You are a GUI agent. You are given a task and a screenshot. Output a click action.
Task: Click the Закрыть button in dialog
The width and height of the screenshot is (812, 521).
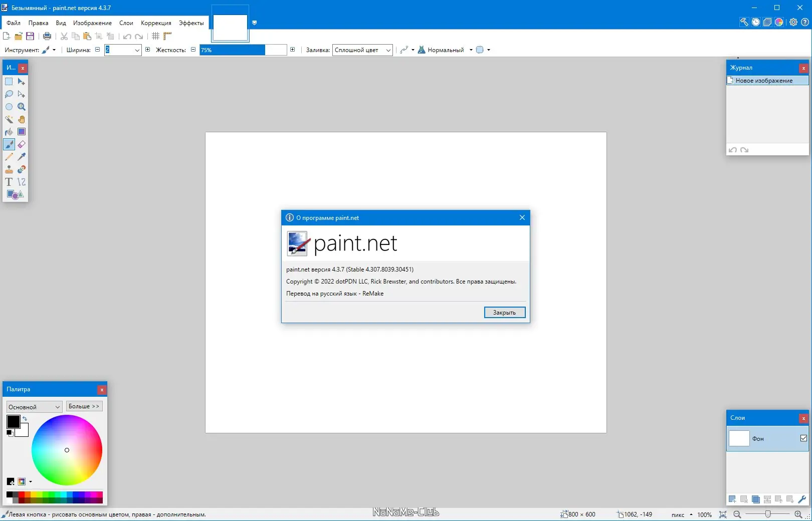coord(505,312)
